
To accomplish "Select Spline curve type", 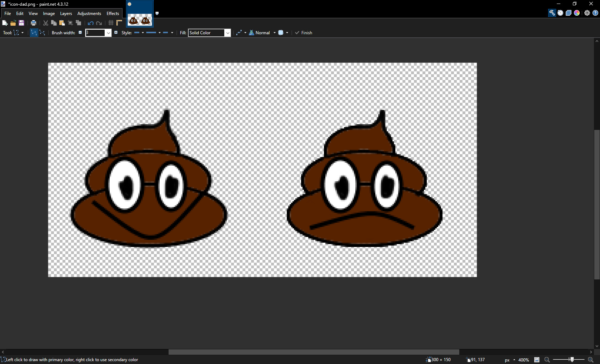I will click(x=34, y=32).
